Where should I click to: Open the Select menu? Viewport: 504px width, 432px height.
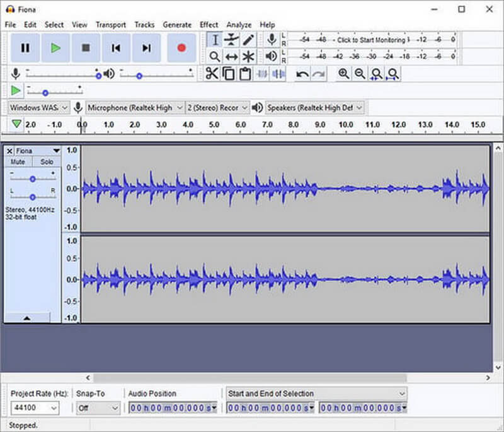(54, 25)
